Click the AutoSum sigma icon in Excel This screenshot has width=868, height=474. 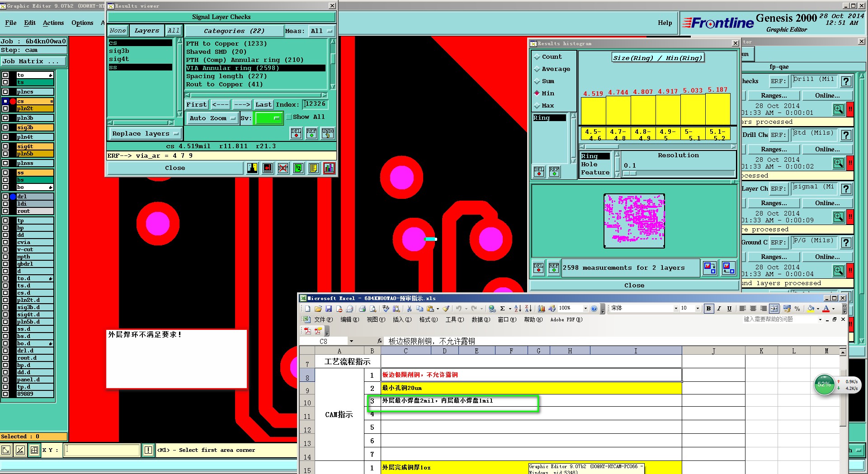(502, 309)
